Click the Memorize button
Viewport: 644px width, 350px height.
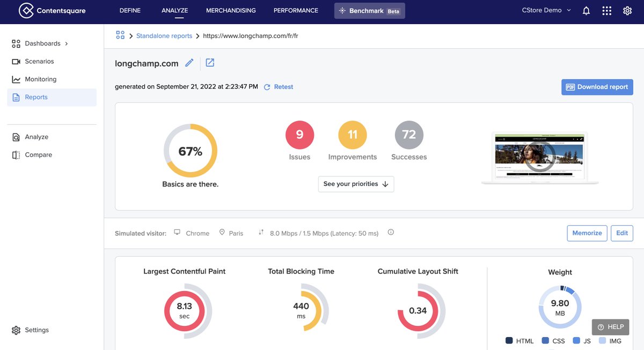587,233
